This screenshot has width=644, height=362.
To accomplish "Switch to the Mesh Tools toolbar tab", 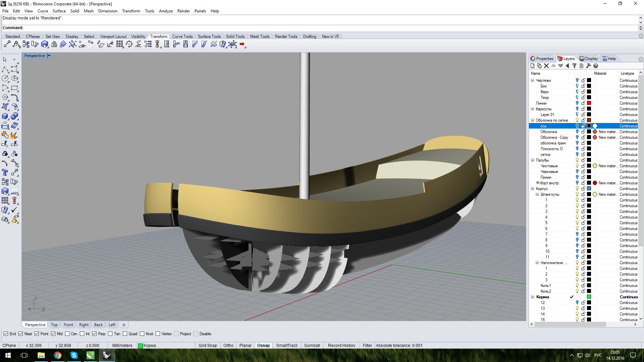I will point(260,37).
